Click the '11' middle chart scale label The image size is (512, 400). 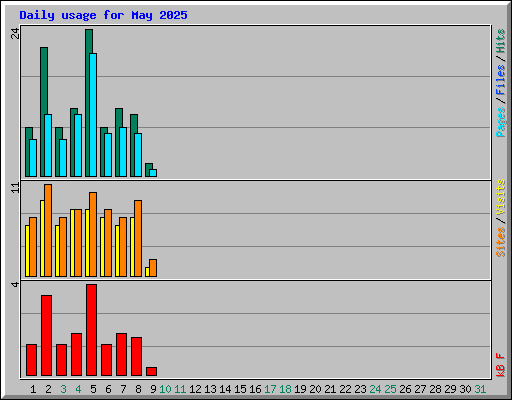pyautogui.click(x=16, y=188)
